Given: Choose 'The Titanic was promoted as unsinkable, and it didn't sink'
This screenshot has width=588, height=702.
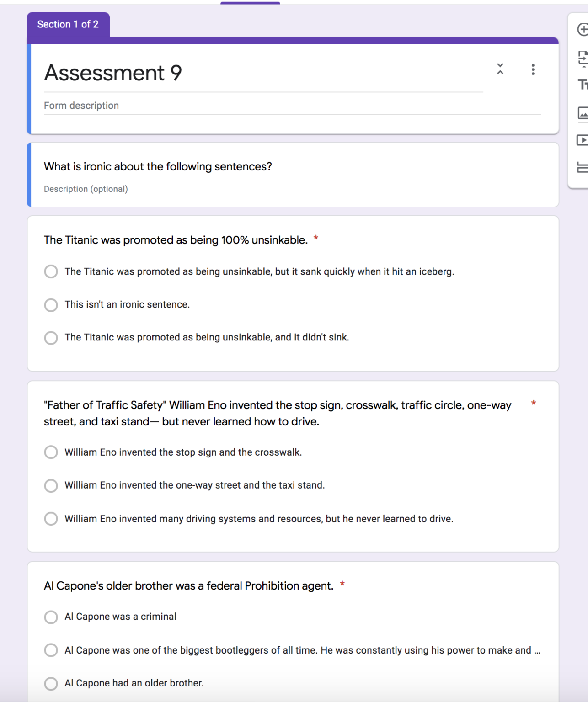Looking at the screenshot, I should [x=51, y=338].
